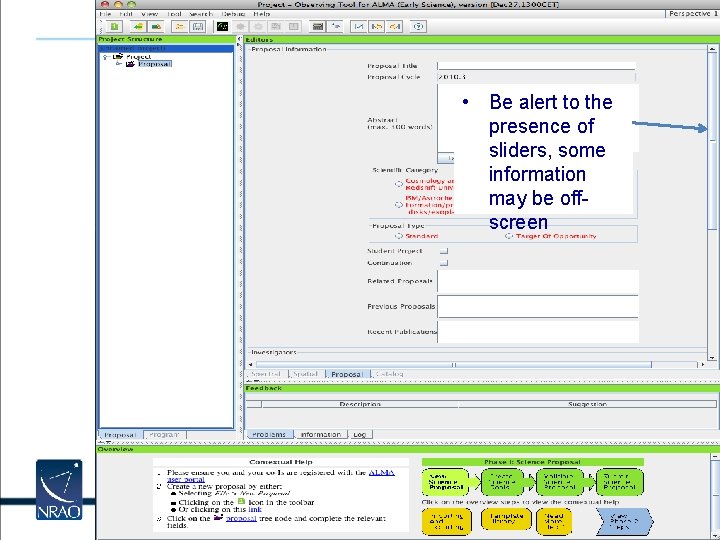This screenshot has width=720, height=540.
Task: Click the first perspective layout toolbar icon
Action: (358, 27)
